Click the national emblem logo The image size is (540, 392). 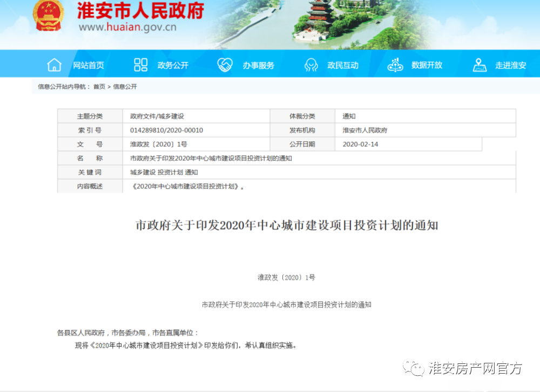click(x=49, y=16)
